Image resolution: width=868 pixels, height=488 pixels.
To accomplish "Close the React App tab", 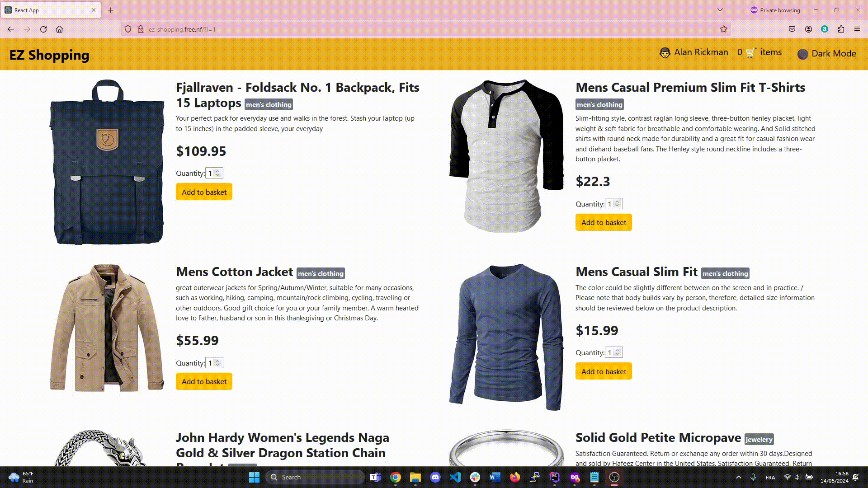I will click(94, 10).
